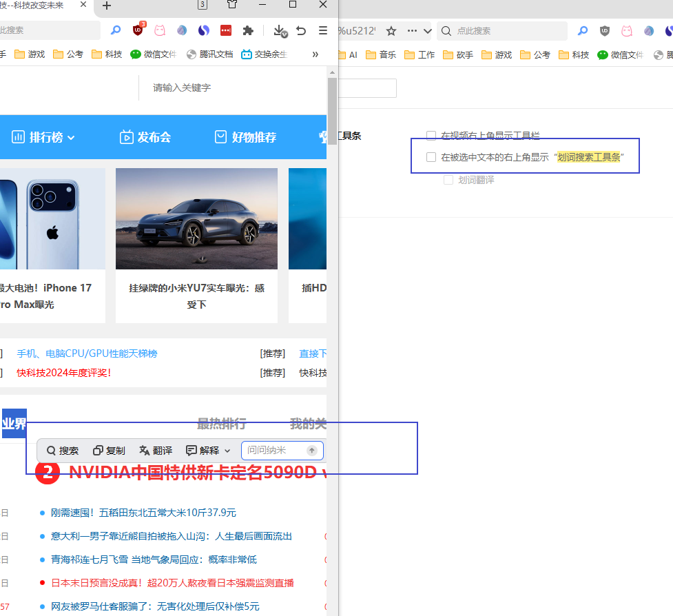Go to the 发布会 section

(x=145, y=137)
